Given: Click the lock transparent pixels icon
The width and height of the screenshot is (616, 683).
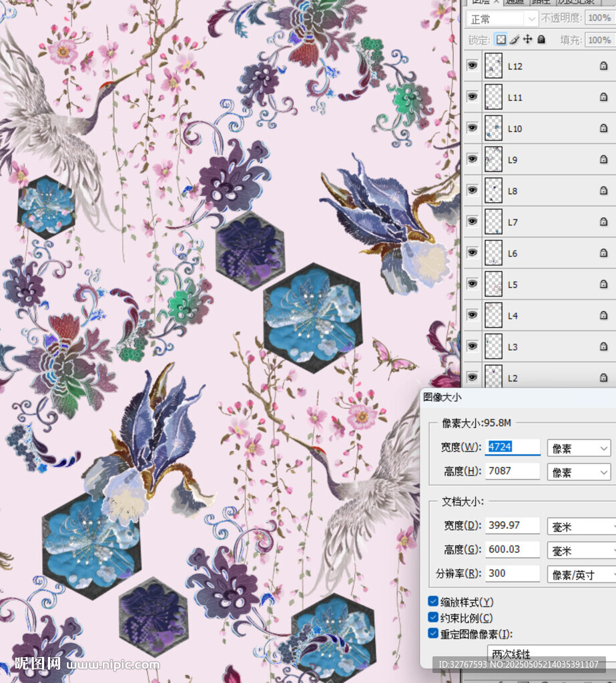Looking at the screenshot, I should (x=501, y=39).
